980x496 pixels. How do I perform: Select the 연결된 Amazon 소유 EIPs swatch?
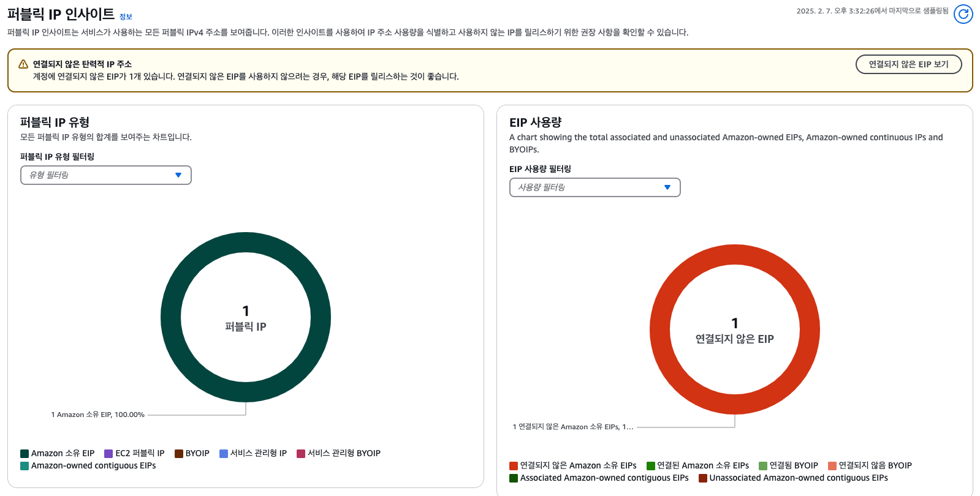click(651, 466)
